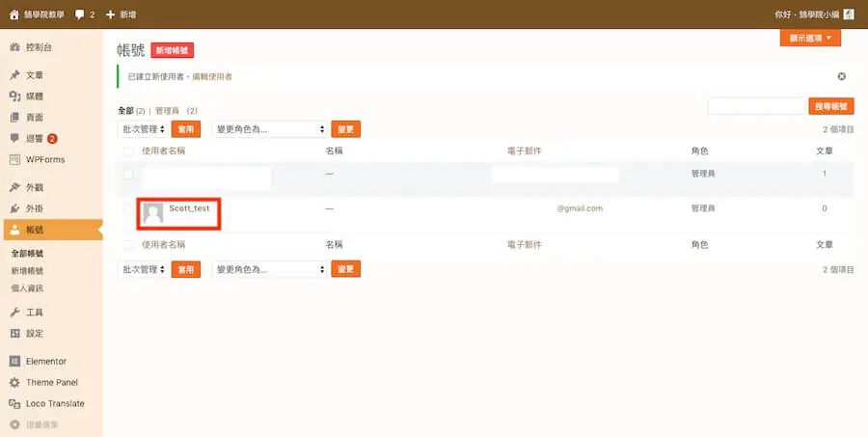The width and height of the screenshot is (868, 437).
Task: Click top 套用 apply button
Action: 186,129
